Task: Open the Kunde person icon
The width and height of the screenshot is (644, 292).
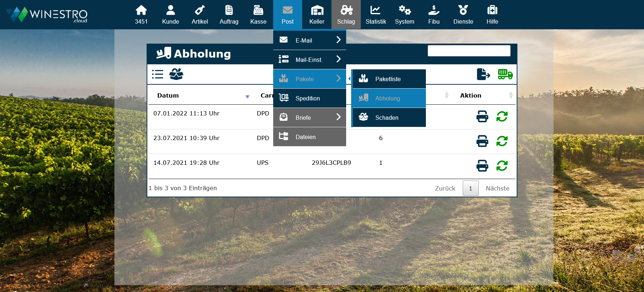Action: point(171,14)
